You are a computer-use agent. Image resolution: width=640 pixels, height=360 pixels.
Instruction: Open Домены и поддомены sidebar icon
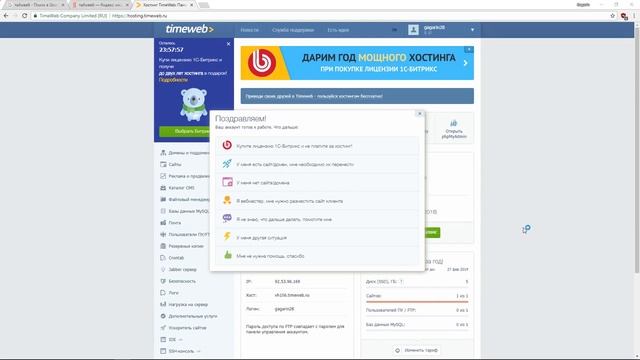pos(163,153)
